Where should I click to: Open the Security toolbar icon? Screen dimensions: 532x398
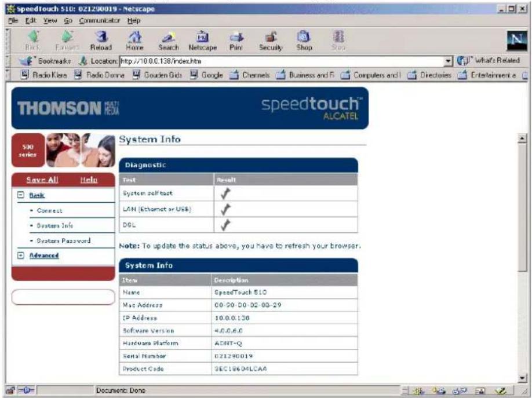click(x=271, y=36)
